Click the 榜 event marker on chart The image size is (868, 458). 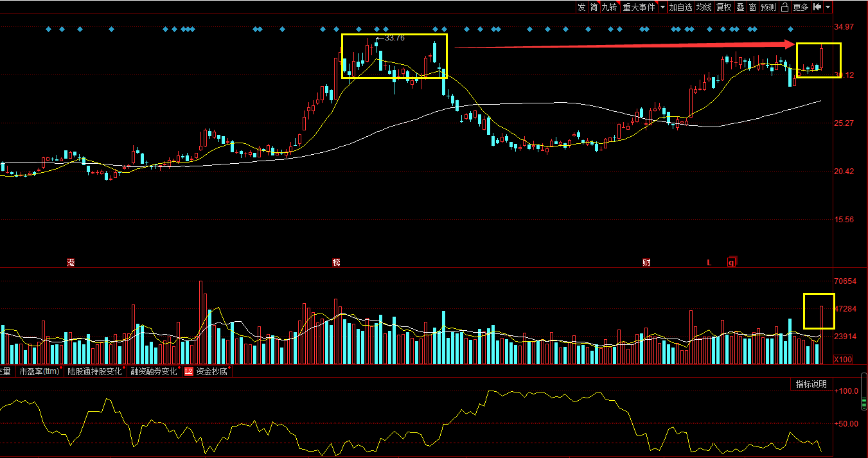336,262
